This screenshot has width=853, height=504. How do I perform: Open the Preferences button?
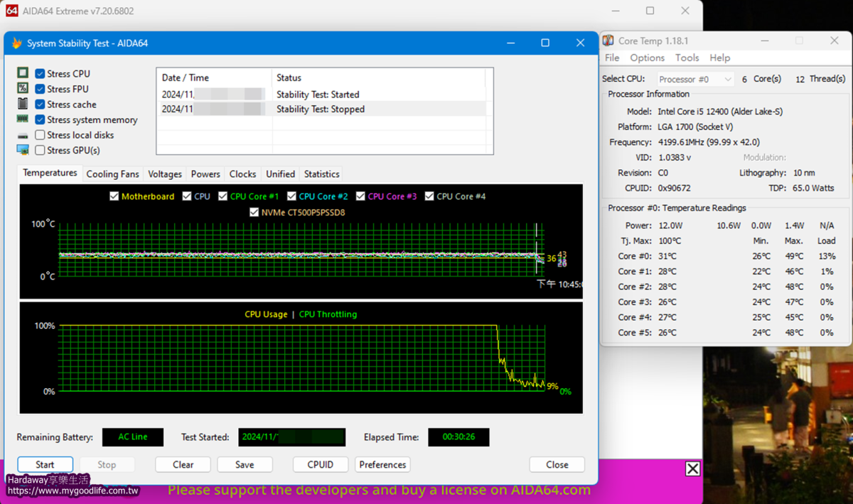tap(382, 464)
